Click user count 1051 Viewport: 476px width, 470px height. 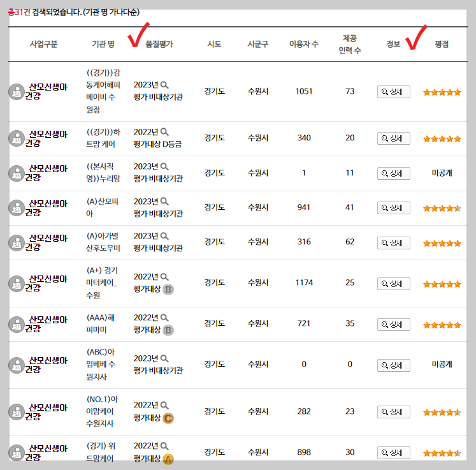(x=304, y=91)
